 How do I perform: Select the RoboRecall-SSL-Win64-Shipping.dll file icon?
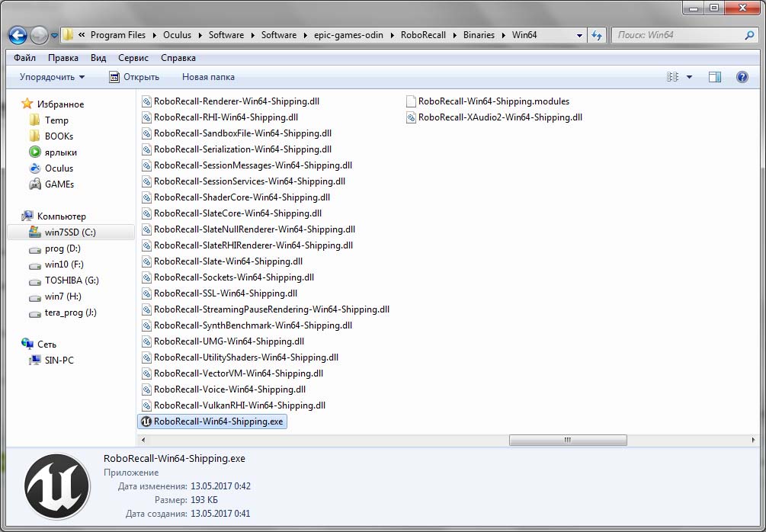tap(146, 293)
